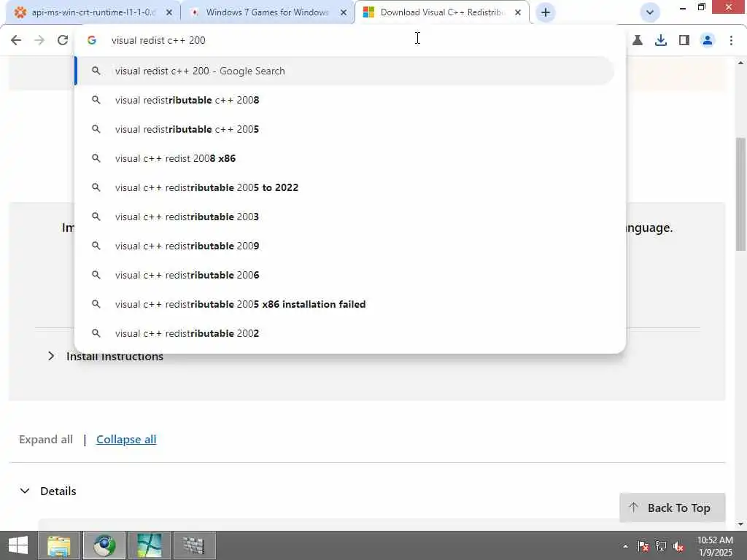
Task: Choose suggestion 'visual redistributable c++ 2008'
Action: (x=345, y=100)
